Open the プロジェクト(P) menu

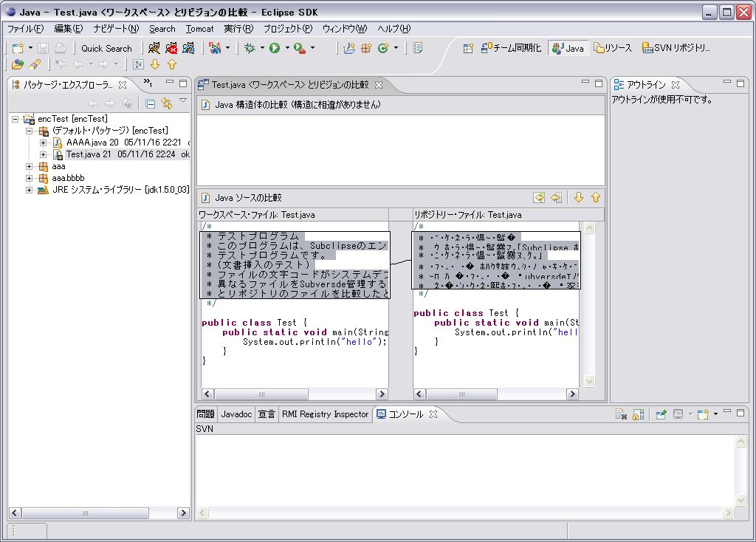tap(288, 29)
